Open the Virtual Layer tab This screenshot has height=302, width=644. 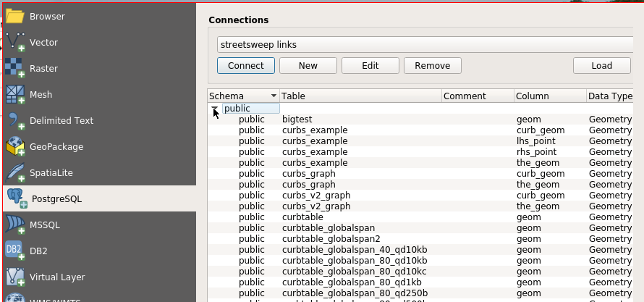coord(56,277)
